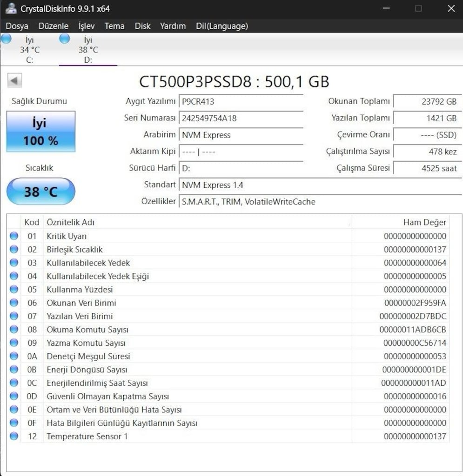Click the Ham Değer column header
463x476 pixels.
401,222
